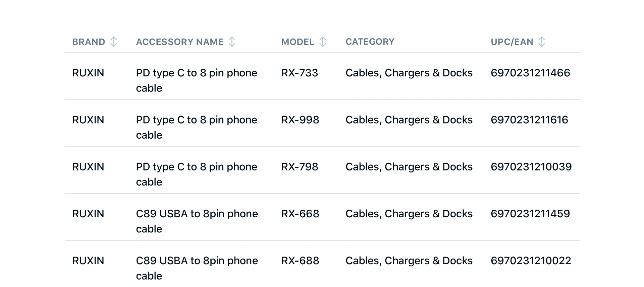Click Model column sort arrows

click(x=323, y=42)
